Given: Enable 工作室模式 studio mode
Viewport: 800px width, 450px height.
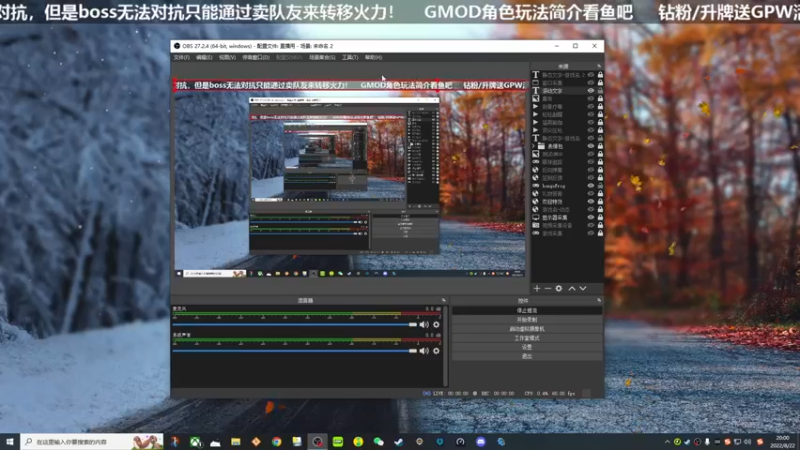Looking at the screenshot, I should pos(527,338).
